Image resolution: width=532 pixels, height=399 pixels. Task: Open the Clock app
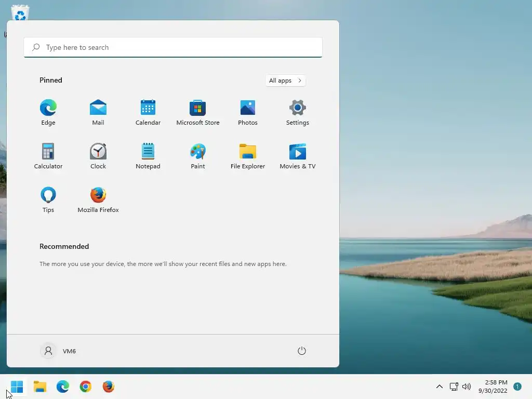click(98, 156)
